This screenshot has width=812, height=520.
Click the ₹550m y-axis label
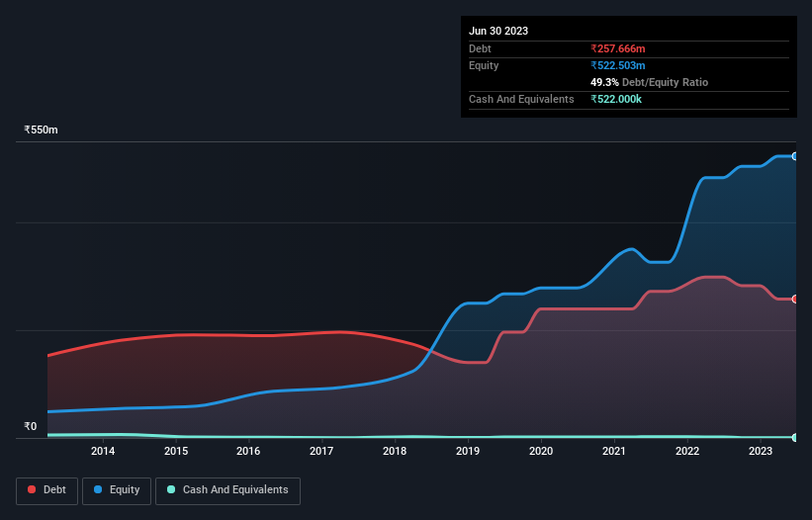(41, 130)
